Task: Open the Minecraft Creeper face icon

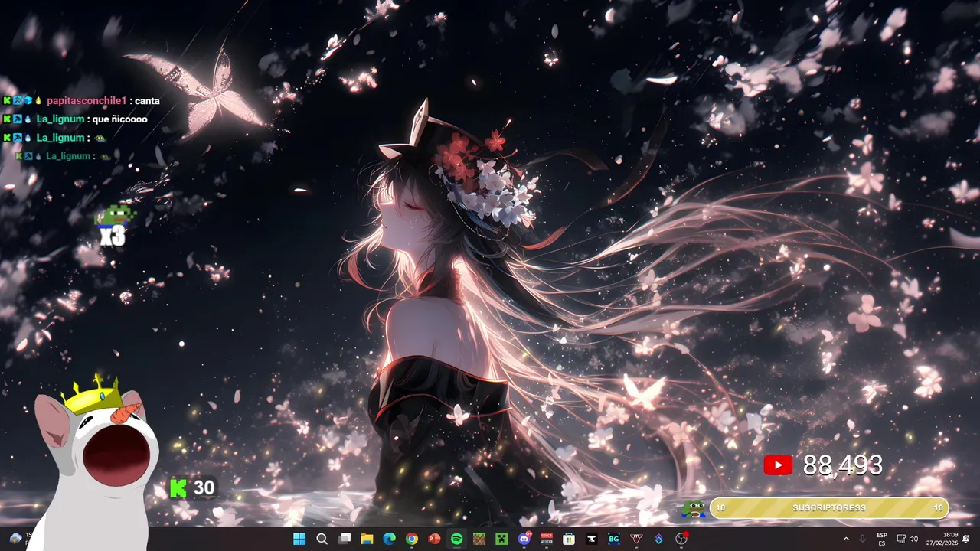Action: [501, 539]
